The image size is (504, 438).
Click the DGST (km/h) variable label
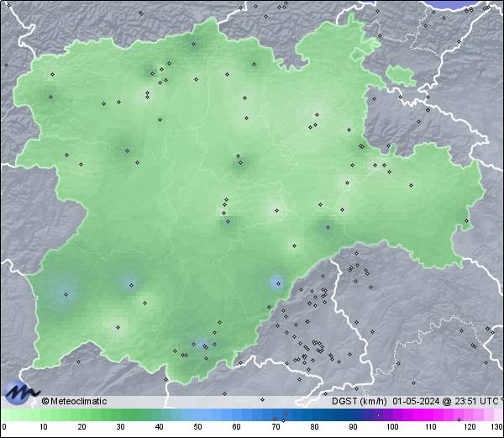[x=360, y=401]
